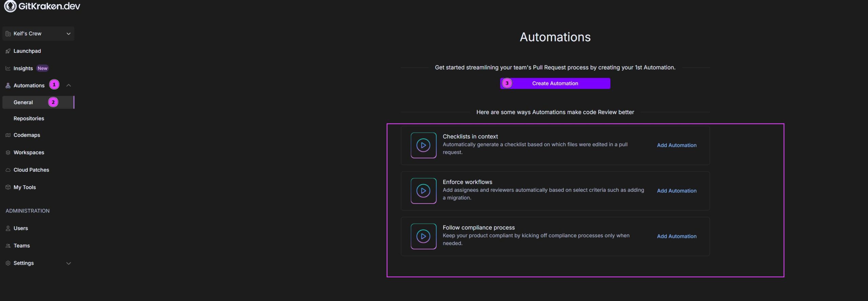Collapse the Automations section chevron
Viewport: 868px width, 301px height.
click(68, 85)
